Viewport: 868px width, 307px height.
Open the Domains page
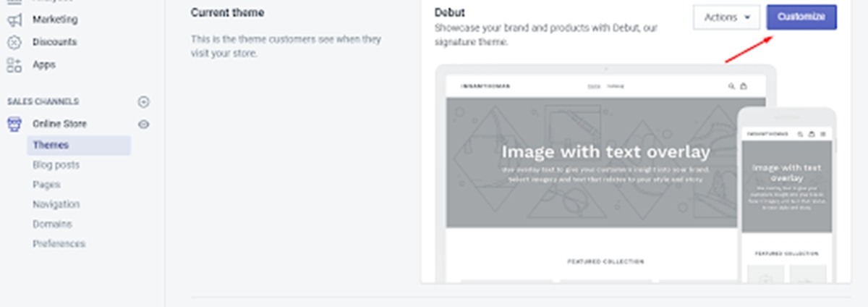coord(53,224)
